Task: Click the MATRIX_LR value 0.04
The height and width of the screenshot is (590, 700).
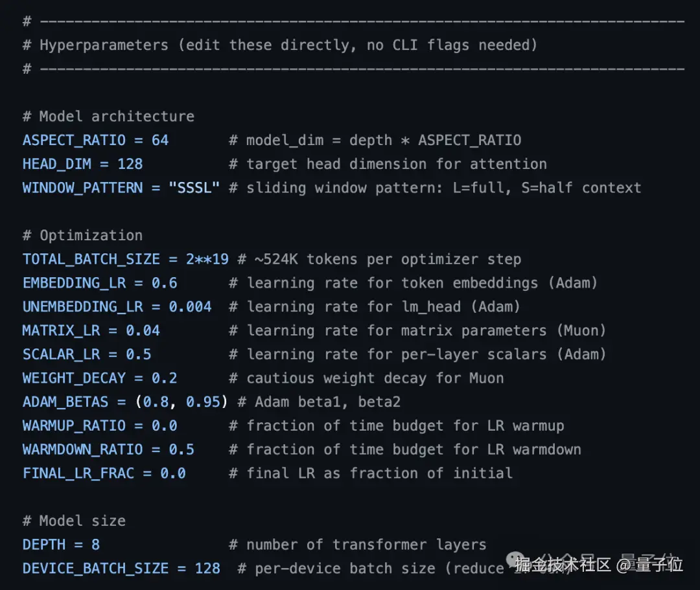Action: point(143,331)
